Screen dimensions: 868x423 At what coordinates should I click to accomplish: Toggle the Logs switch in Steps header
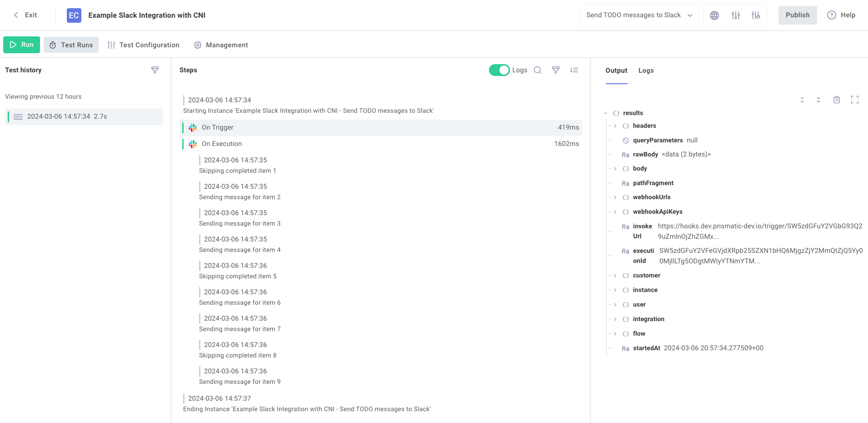pos(499,70)
